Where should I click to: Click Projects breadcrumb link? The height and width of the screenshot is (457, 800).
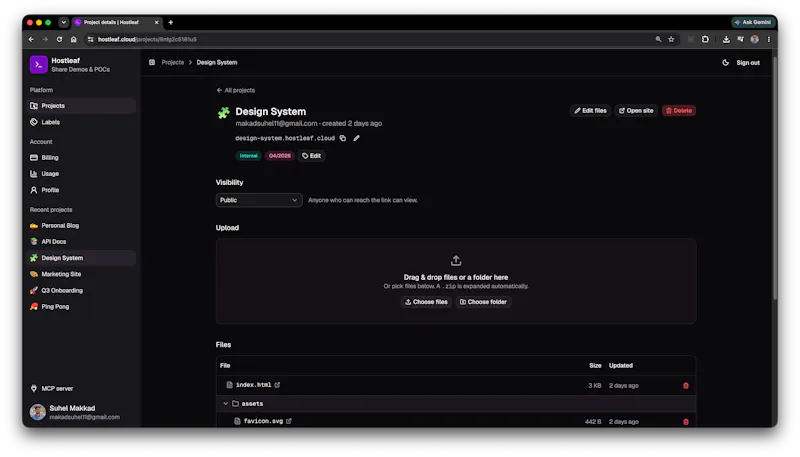click(x=172, y=62)
